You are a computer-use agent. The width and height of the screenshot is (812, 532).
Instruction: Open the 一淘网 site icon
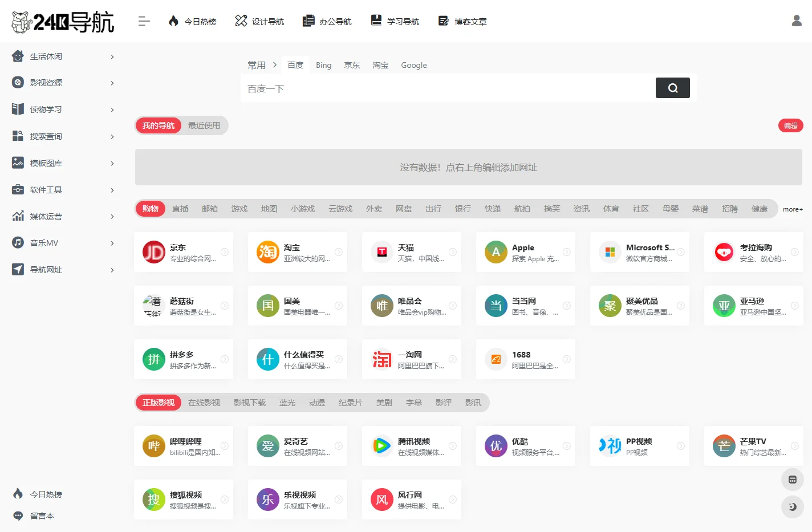click(381, 359)
